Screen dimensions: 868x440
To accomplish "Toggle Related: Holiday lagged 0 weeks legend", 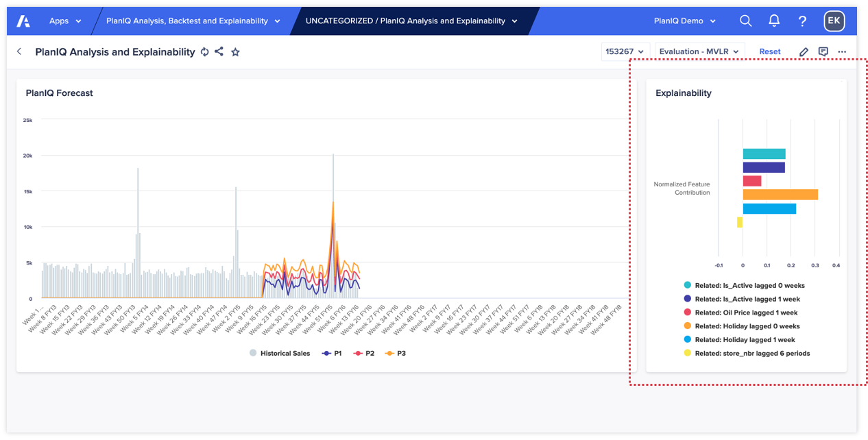I will pos(742,326).
